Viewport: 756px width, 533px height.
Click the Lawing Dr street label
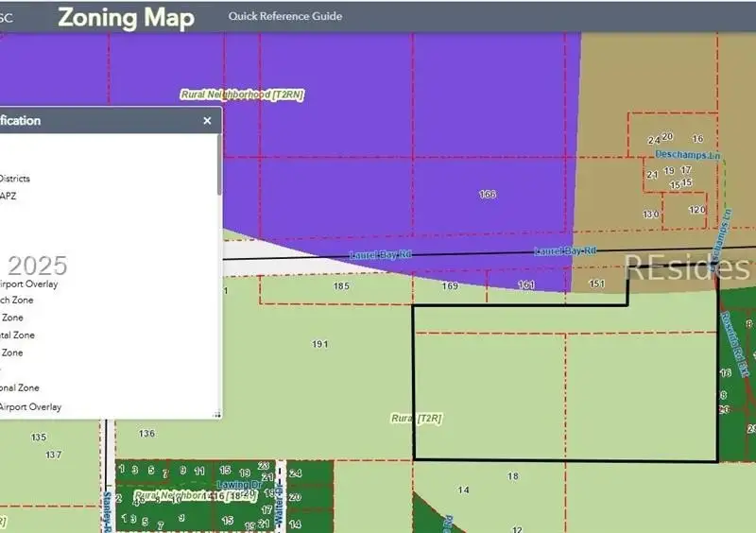coord(232,484)
